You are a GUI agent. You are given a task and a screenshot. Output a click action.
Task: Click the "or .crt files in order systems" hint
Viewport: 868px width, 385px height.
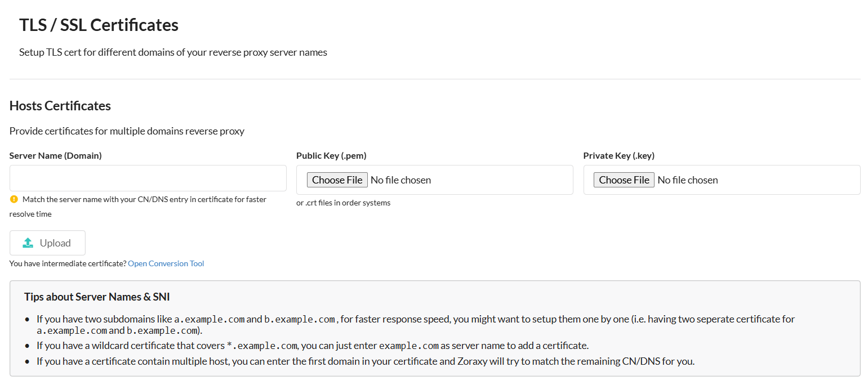[x=343, y=203]
